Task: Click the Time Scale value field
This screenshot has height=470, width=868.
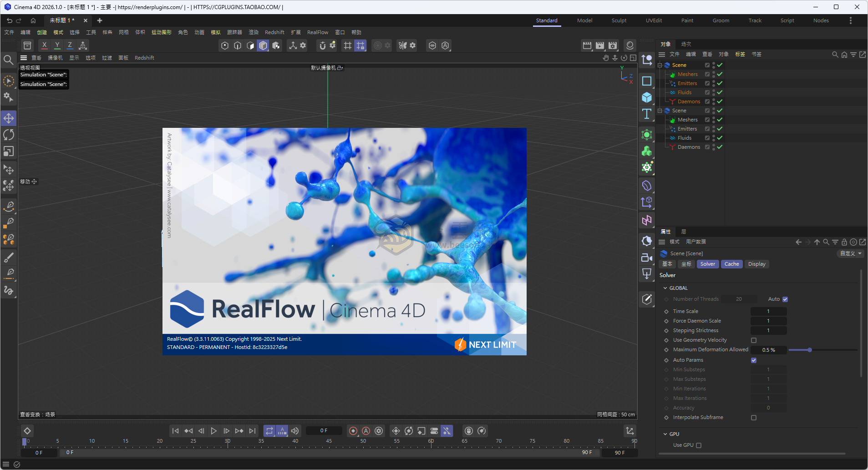Action: (768, 311)
